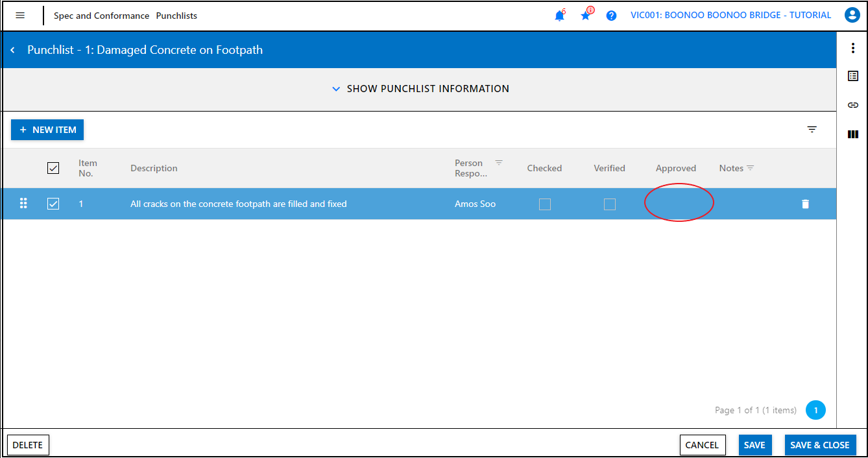Click the Item No. column header
The width and height of the screenshot is (868, 458).
point(88,168)
